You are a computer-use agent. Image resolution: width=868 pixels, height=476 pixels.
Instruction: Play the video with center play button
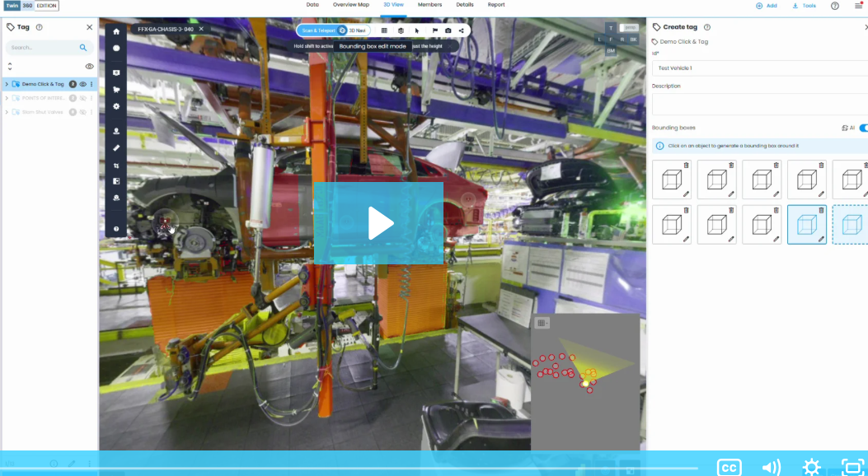click(x=378, y=223)
